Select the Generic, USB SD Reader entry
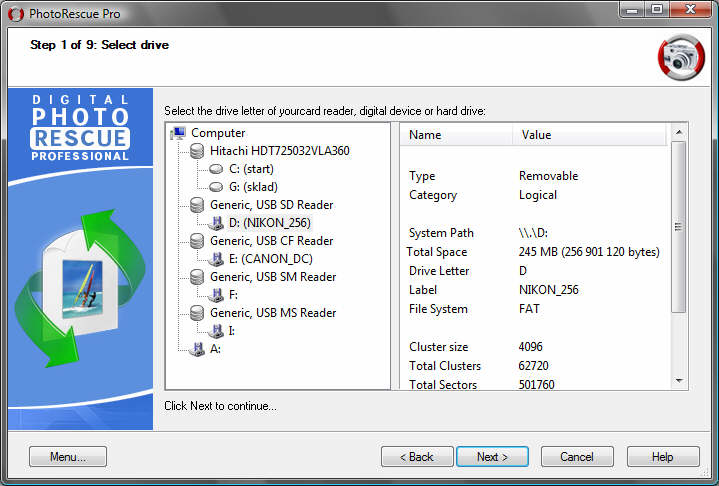This screenshot has width=719, height=486. pos(271,205)
